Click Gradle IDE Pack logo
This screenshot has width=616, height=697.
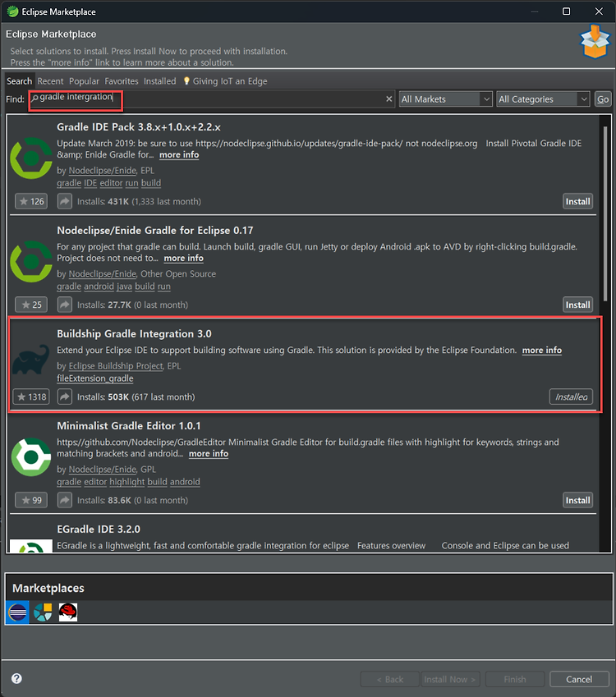pyautogui.click(x=31, y=158)
